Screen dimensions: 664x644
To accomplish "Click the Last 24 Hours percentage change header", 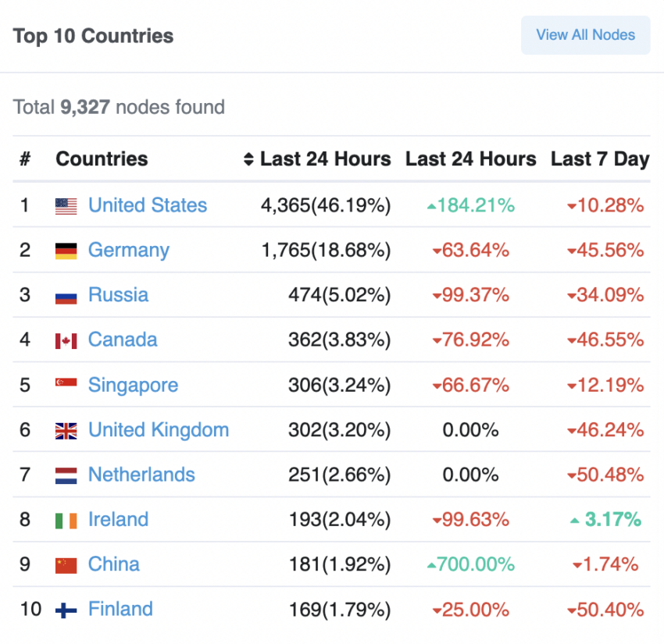I will coord(471,159).
